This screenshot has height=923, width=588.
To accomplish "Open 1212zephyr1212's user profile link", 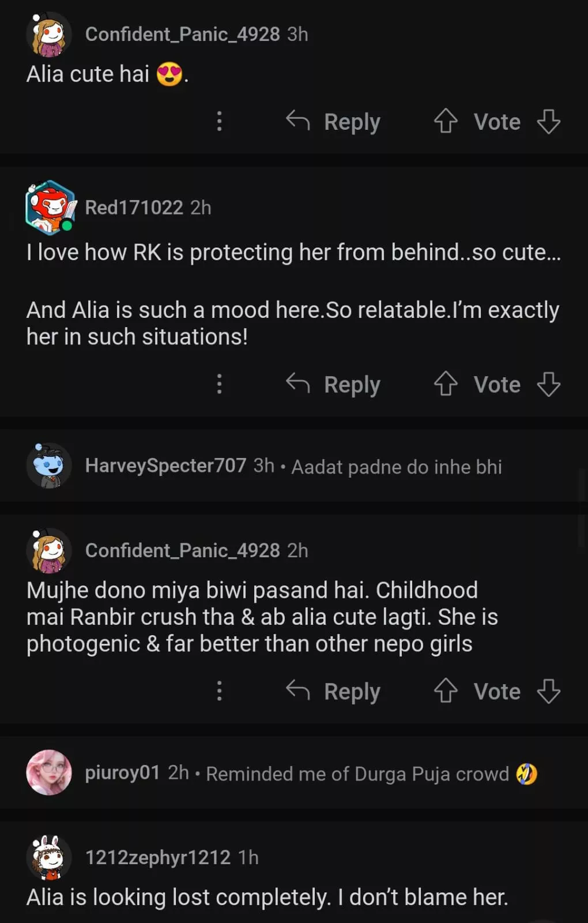I will 157,857.
